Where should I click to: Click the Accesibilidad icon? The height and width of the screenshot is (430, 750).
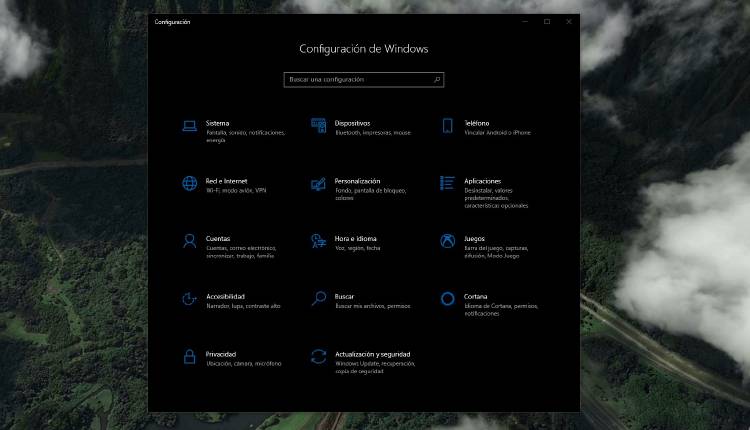189,299
